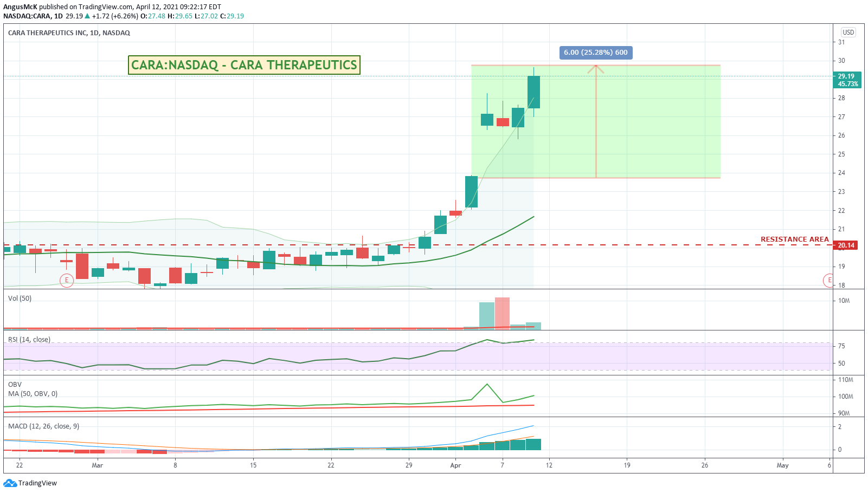868x493 pixels.
Task: Click the Vol (50) indicator label
Action: (20, 299)
